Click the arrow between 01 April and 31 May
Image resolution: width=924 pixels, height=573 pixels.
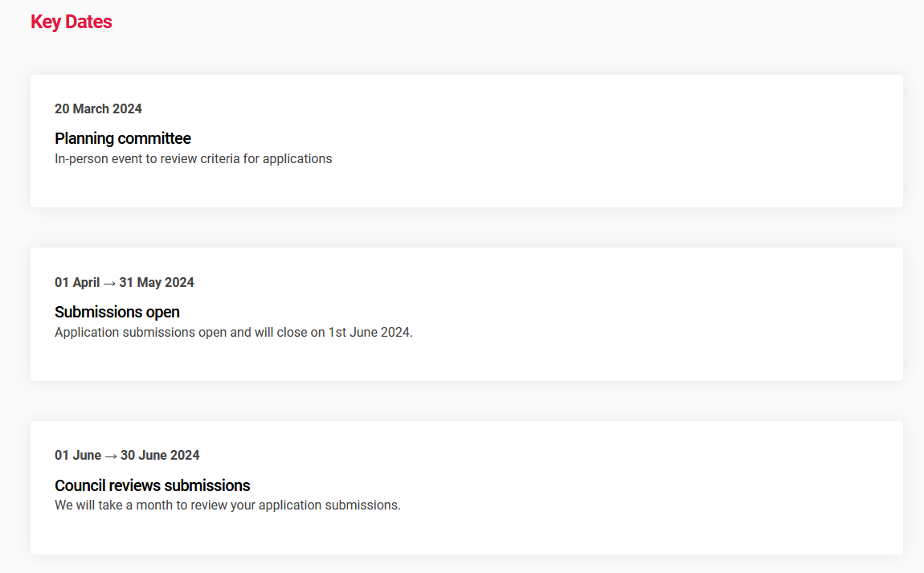[x=109, y=284]
